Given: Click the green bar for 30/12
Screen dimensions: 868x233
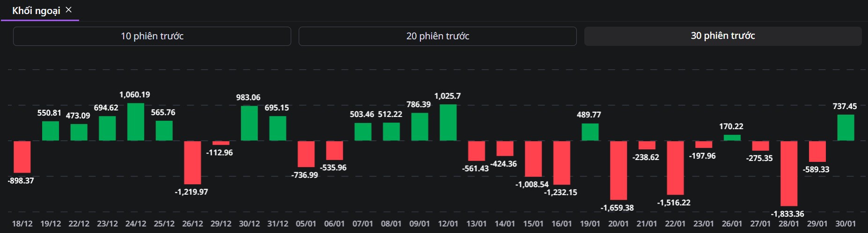Looking at the screenshot, I should click(x=249, y=123).
